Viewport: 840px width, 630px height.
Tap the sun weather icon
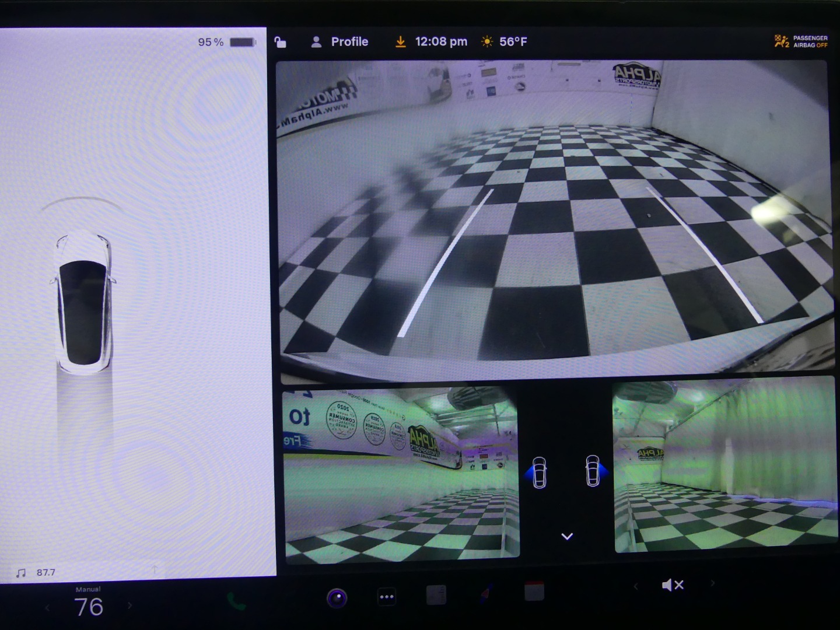[x=487, y=42]
